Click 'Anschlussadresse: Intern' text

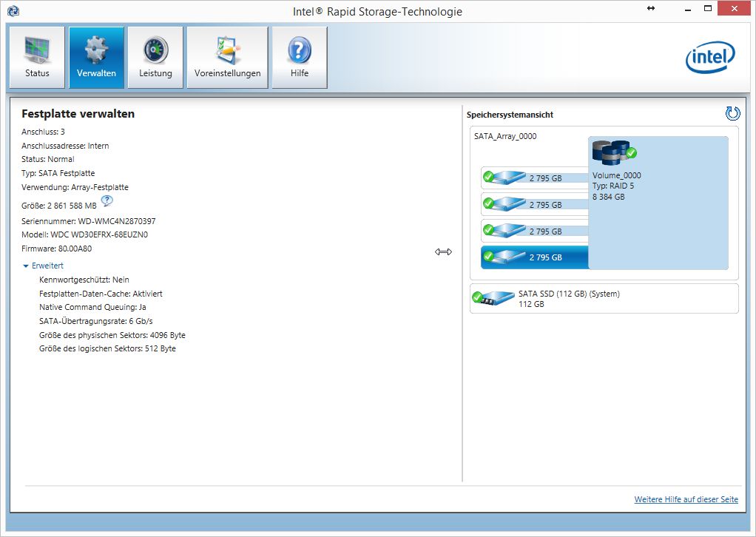(x=65, y=146)
